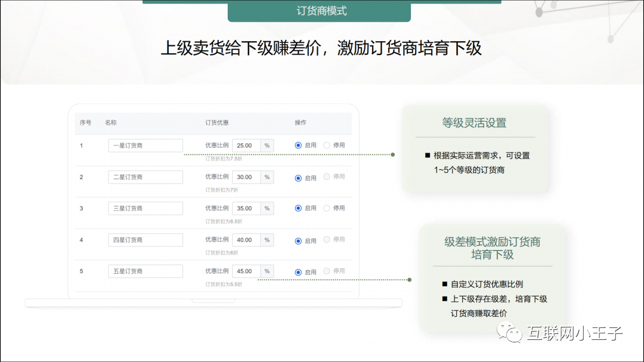The image size is (644, 362).
Task: Select 停用 radio for 三星订货商
Action: click(327, 208)
